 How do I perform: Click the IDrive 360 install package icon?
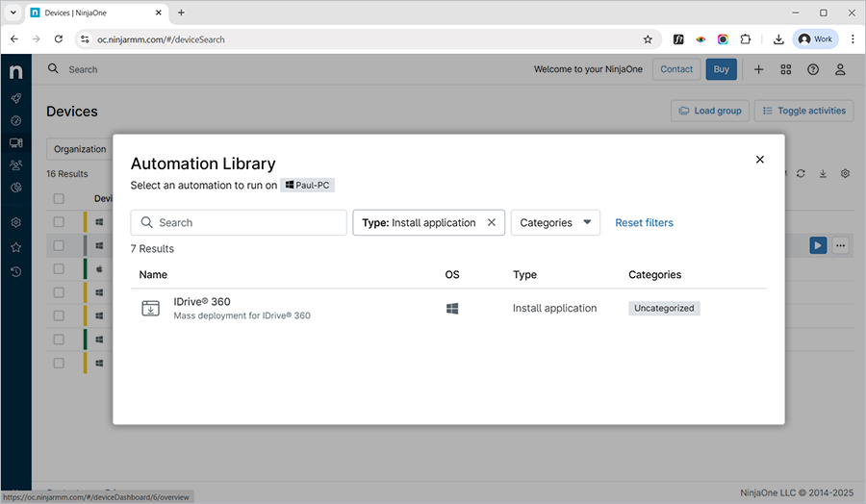151,309
